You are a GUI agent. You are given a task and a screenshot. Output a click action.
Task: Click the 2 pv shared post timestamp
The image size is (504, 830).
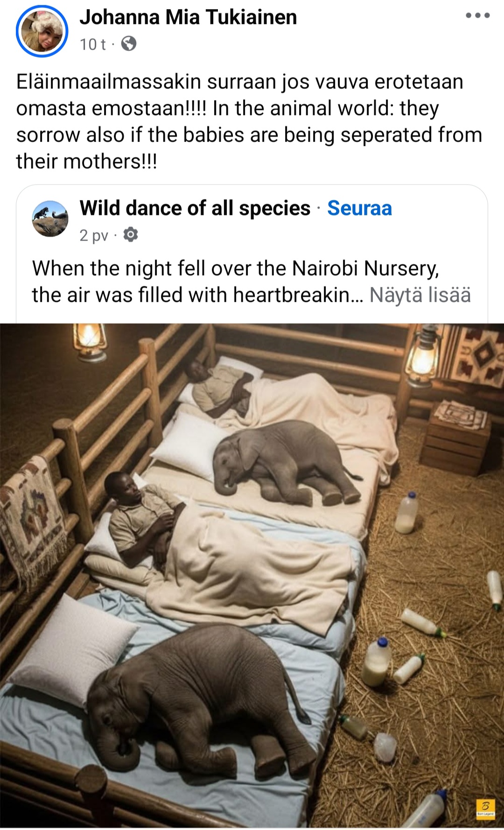click(x=94, y=235)
